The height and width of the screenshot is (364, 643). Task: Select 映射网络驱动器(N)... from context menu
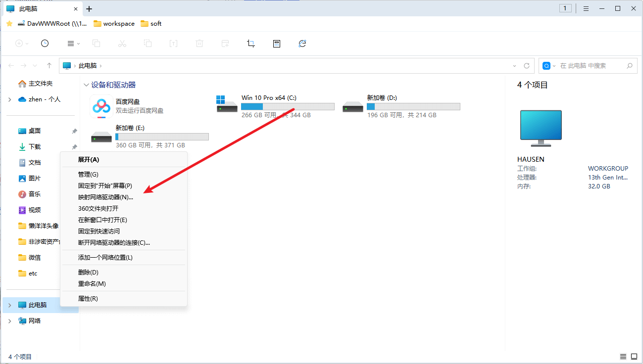105,197
